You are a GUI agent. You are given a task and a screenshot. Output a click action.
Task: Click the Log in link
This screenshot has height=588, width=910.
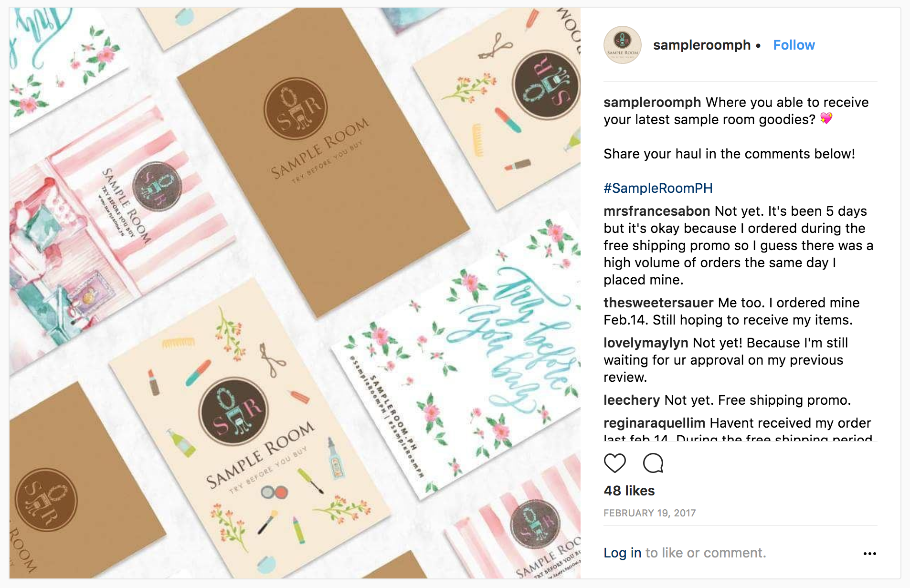coord(622,553)
